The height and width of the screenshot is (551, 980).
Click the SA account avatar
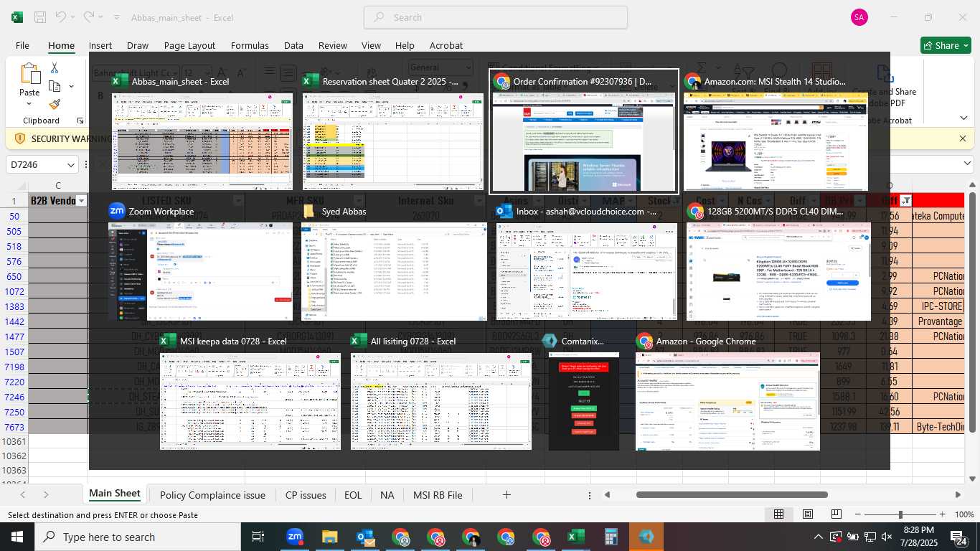(x=859, y=17)
